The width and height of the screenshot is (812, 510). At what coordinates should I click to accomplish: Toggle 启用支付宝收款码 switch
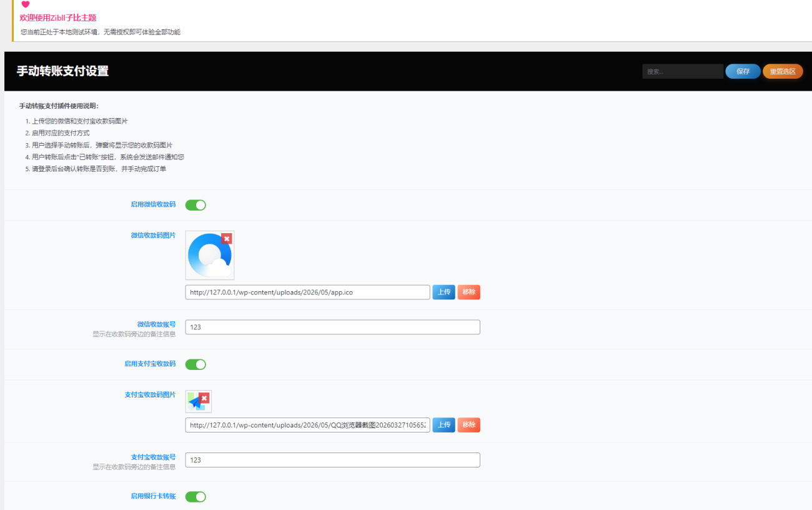[x=196, y=364]
